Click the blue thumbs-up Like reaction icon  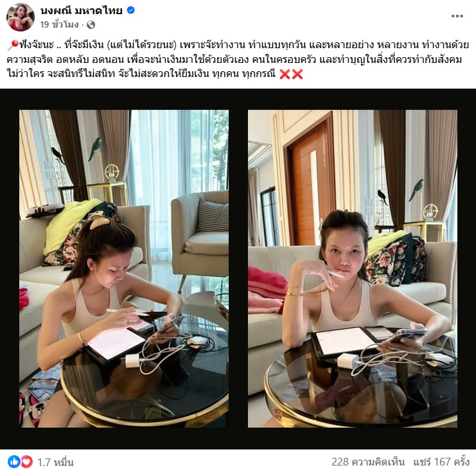point(13,462)
